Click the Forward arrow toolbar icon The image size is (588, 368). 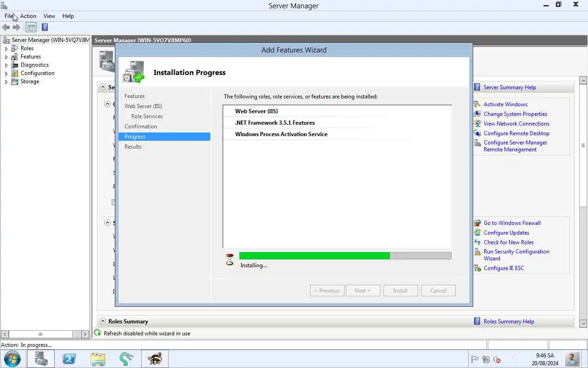[17, 28]
